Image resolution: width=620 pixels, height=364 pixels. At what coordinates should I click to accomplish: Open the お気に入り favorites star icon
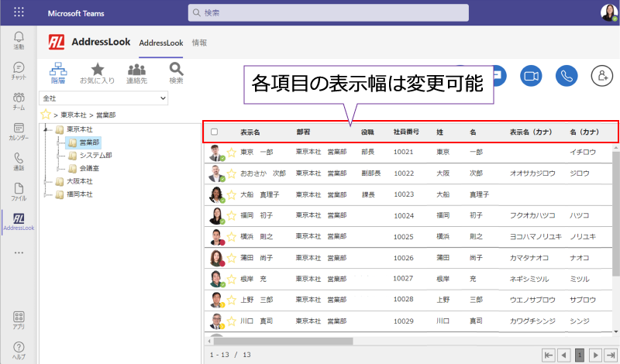98,74
